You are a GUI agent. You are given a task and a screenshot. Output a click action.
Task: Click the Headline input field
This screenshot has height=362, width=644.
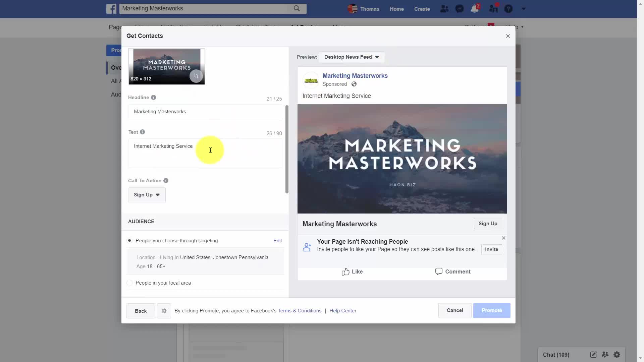(205, 112)
